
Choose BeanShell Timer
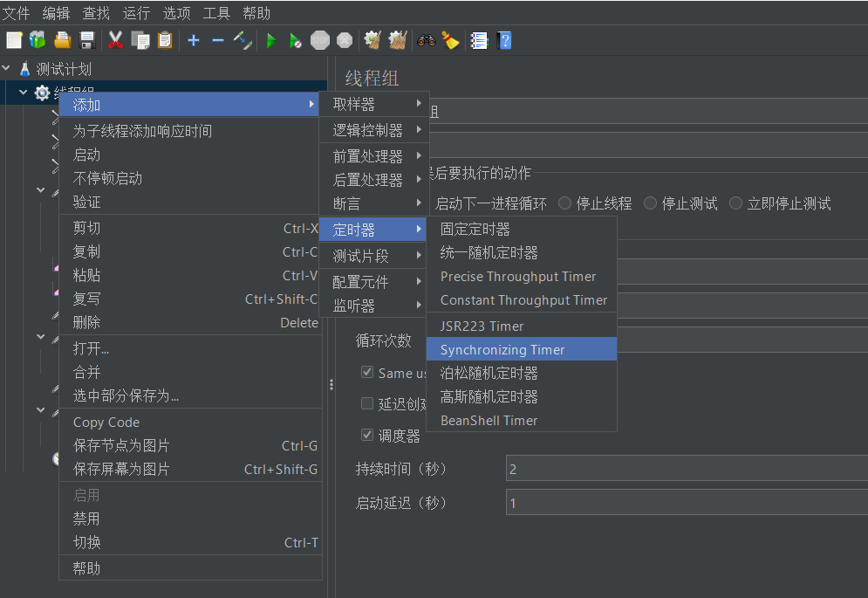(522, 421)
